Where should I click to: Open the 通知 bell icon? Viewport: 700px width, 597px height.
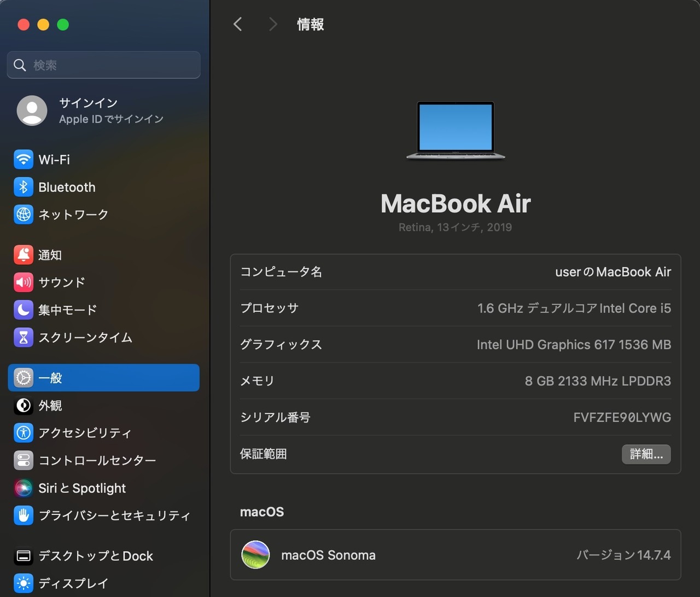(x=24, y=255)
